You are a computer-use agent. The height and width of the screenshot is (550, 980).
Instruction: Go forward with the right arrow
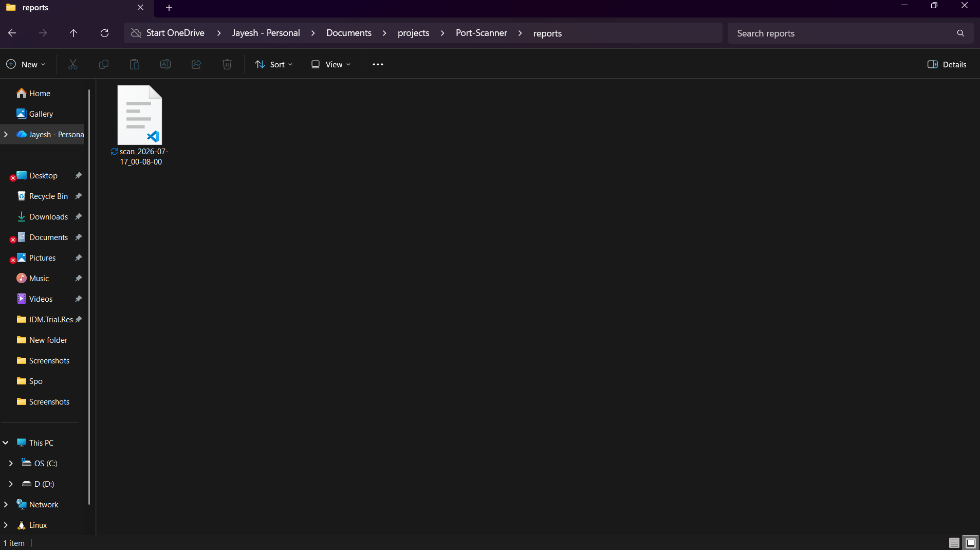coord(43,33)
